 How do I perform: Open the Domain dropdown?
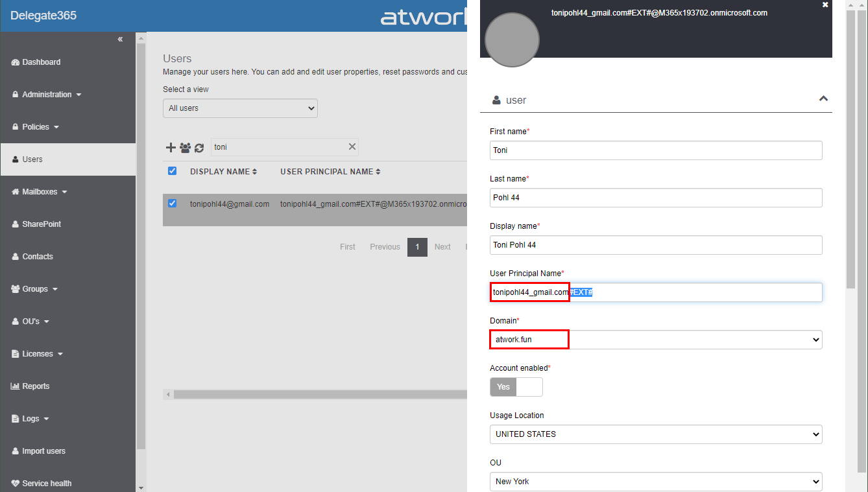(656, 340)
